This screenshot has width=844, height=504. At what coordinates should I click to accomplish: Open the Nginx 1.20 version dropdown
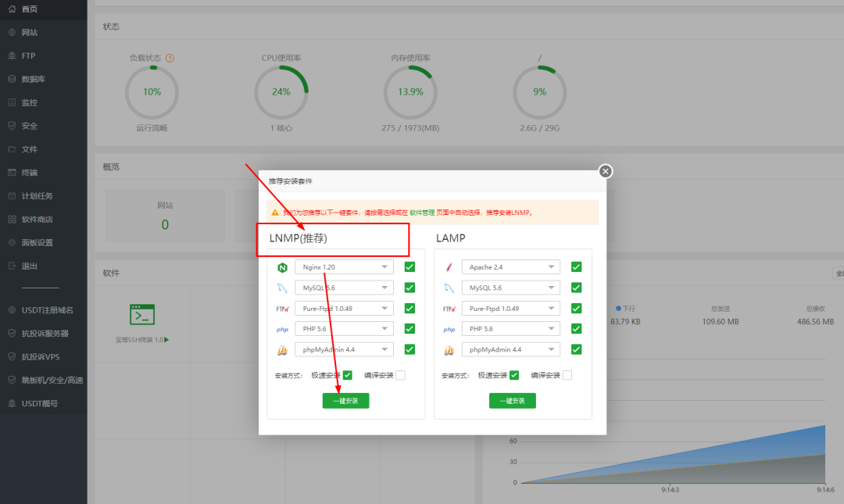(x=344, y=267)
